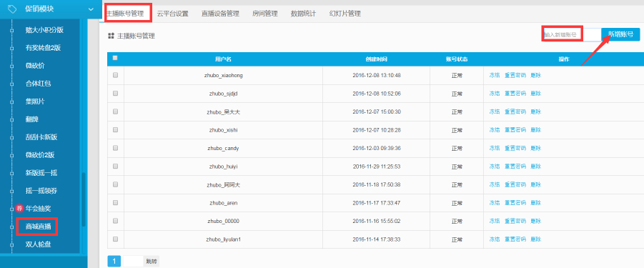Check the box for zhubo_liyulan1
Viewport: 644px width, 268px height.
click(x=115, y=239)
